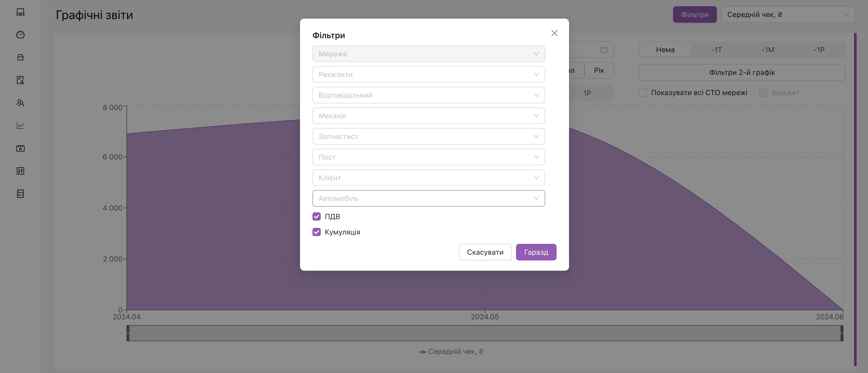Disable the Кумуляція checkbox

(x=316, y=232)
